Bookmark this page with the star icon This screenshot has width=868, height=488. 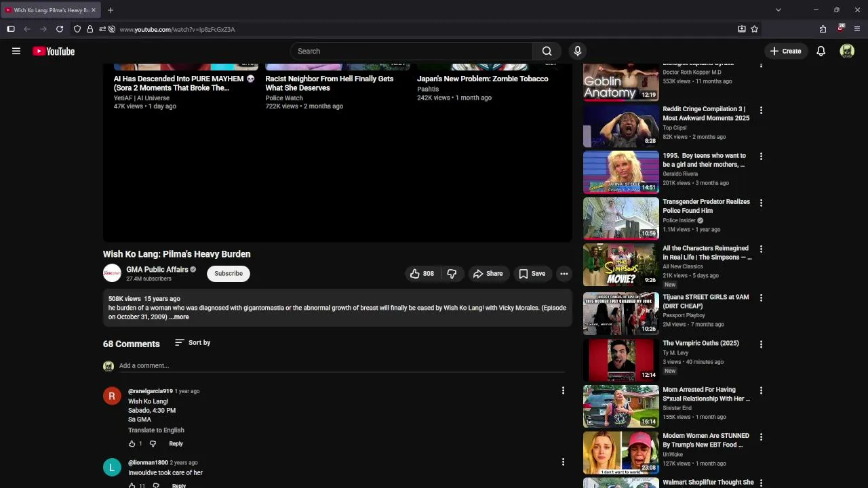754,29
